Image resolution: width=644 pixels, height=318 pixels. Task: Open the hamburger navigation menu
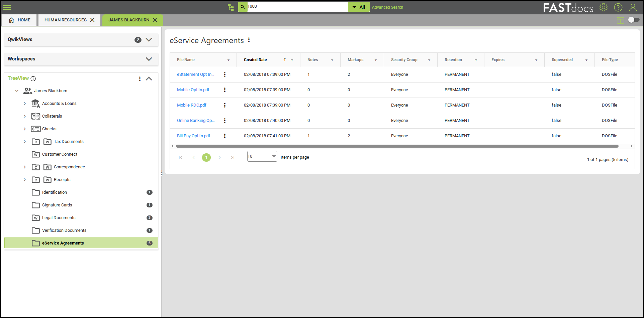tap(7, 7)
